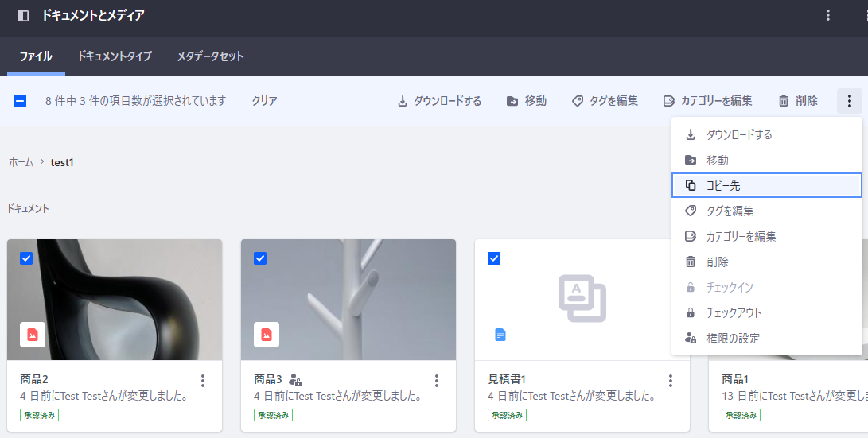Click the toolbar タグを編集 button

coord(605,101)
